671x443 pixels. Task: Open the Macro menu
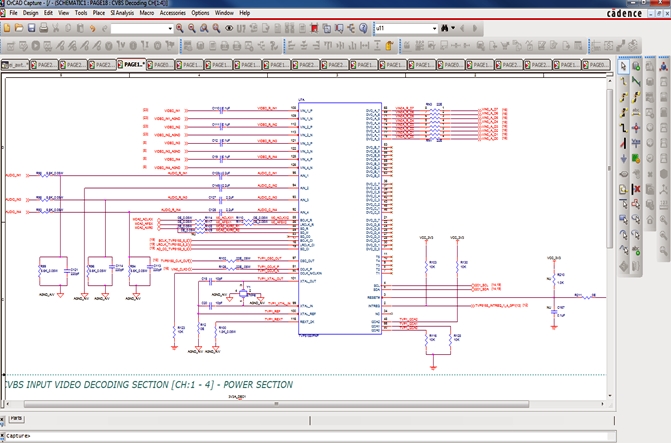[x=146, y=13]
